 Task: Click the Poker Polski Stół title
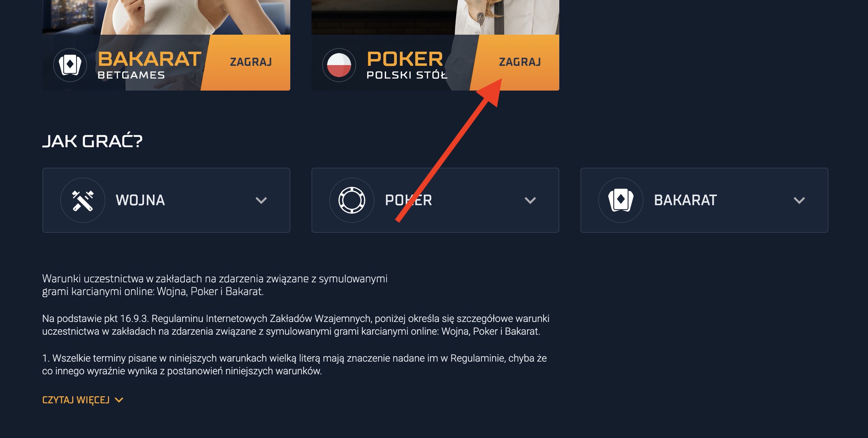(407, 65)
